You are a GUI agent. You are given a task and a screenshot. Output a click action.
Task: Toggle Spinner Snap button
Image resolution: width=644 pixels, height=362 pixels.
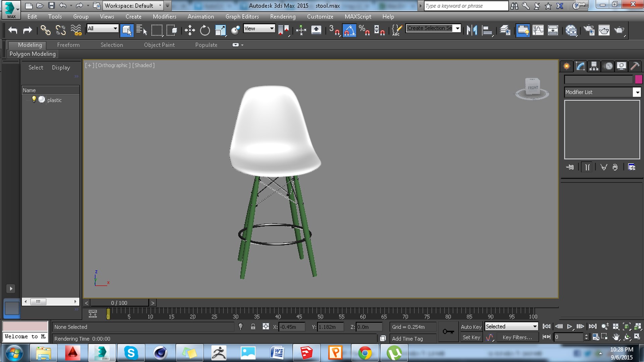pyautogui.click(x=379, y=30)
